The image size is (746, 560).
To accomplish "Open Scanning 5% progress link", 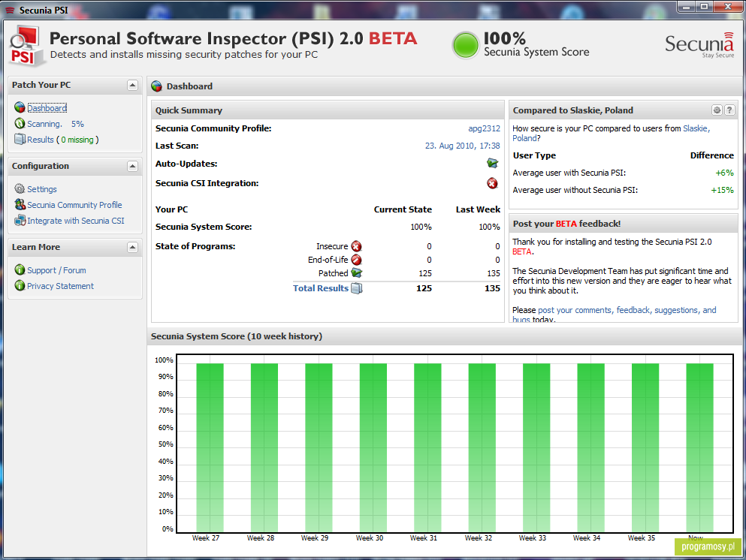I will tap(56, 124).
